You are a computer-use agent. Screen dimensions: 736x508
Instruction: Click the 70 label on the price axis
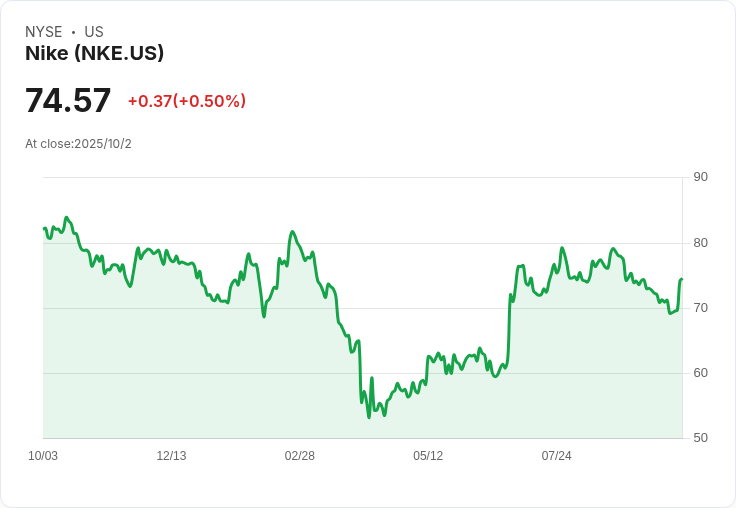click(x=700, y=307)
